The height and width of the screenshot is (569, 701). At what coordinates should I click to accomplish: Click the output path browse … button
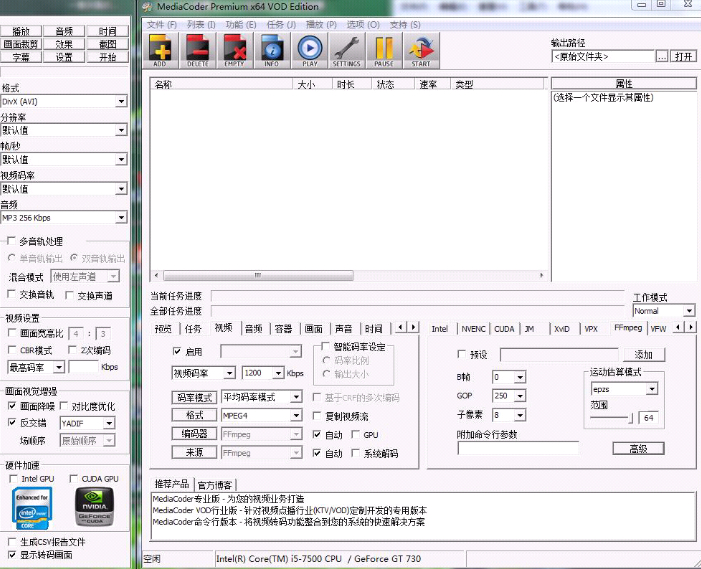click(662, 56)
